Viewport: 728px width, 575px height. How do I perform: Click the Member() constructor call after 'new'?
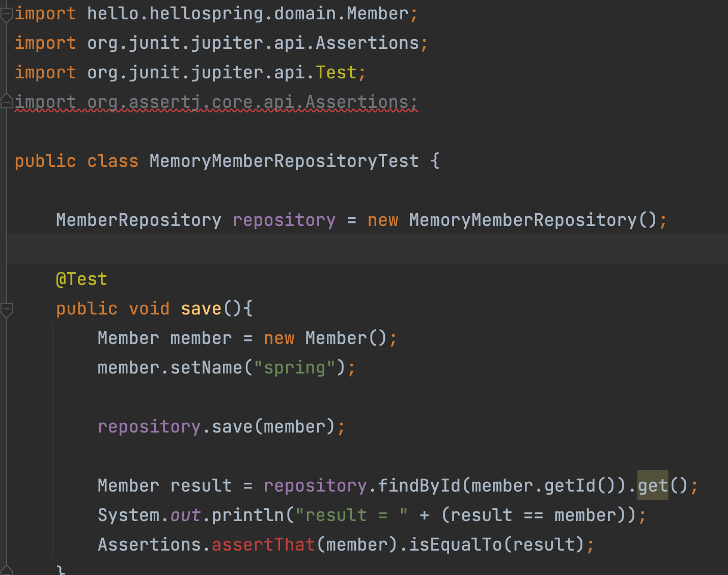pyautogui.click(x=346, y=338)
